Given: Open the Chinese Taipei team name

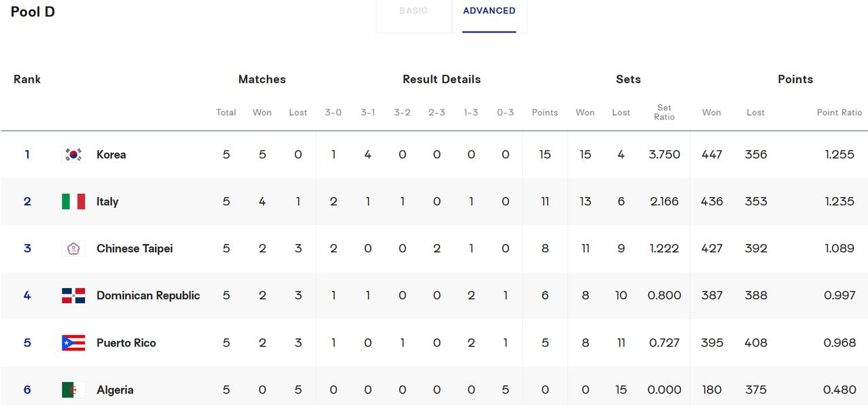Looking at the screenshot, I should (134, 249).
